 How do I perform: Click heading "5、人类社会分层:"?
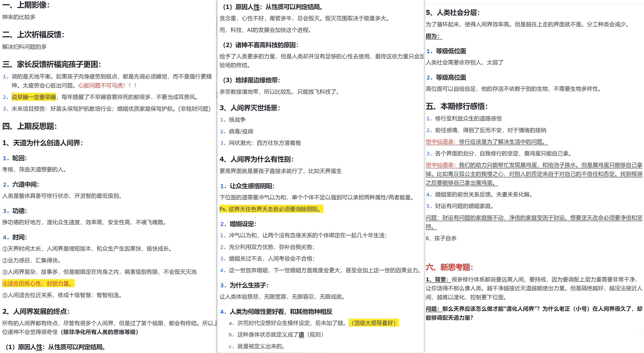click(452, 13)
